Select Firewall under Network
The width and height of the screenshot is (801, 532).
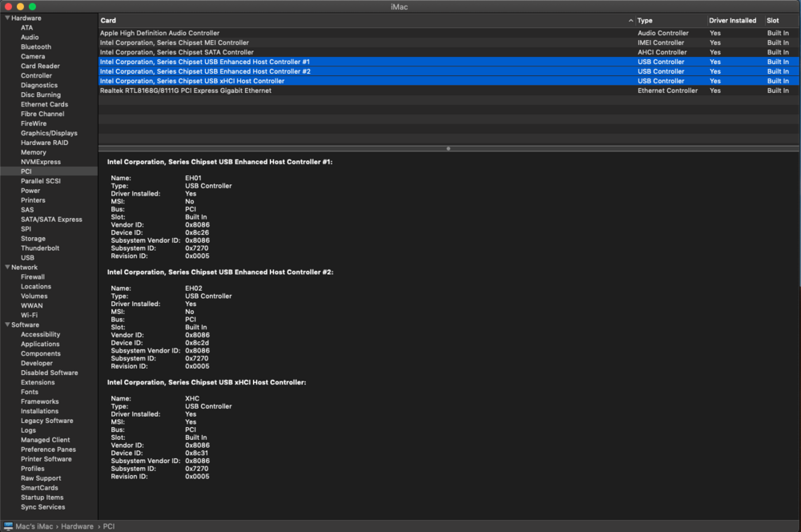tap(33, 277)
